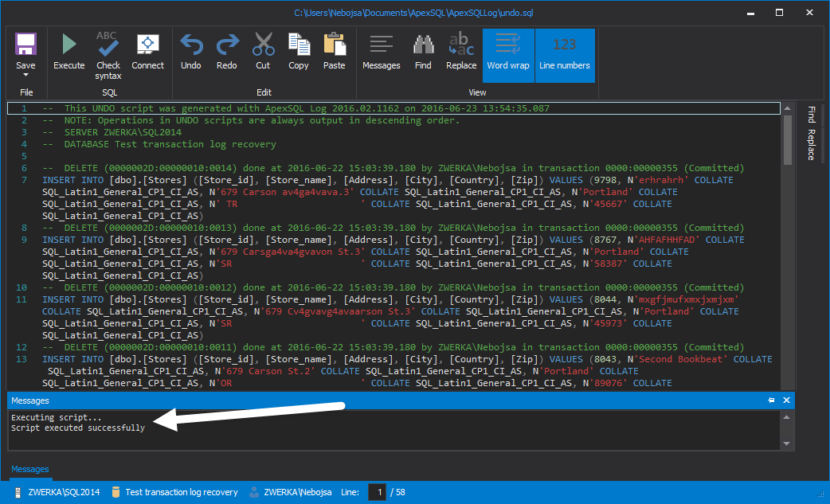Click line number 13 in gutter
This screenshot has width=830, height=504.
click(22, 360)
